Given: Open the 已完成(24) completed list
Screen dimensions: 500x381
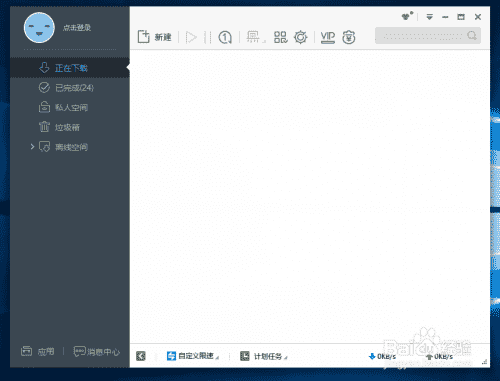Looking at the screenshot, I should pos(70,88).
